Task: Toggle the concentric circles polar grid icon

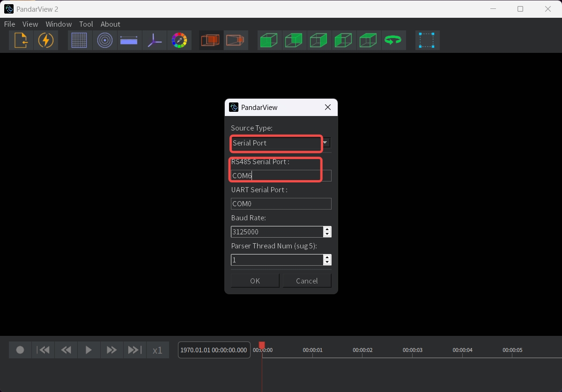Action: click(104, 41)
